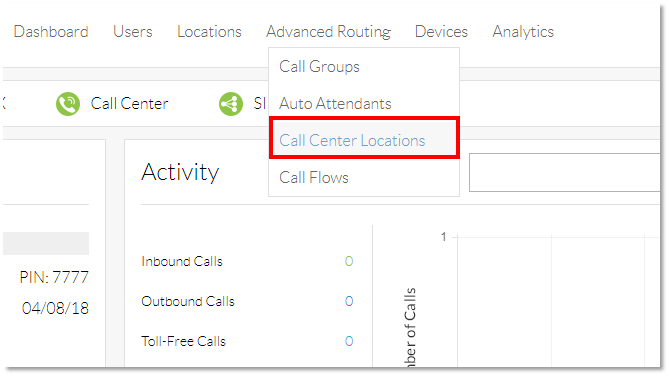Click the Activity section heading
Viewport: 669px width, 376px height.
(x=180, y=172)
